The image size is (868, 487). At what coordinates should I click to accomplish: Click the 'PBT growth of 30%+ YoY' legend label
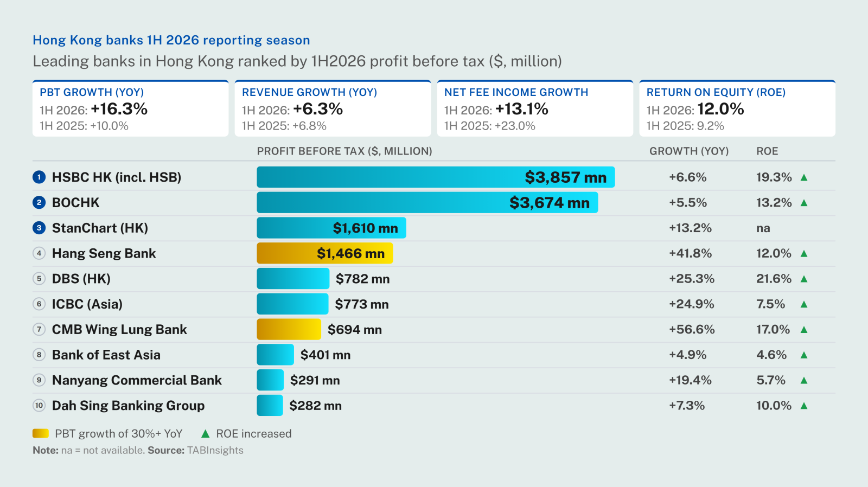coord(119,434)
